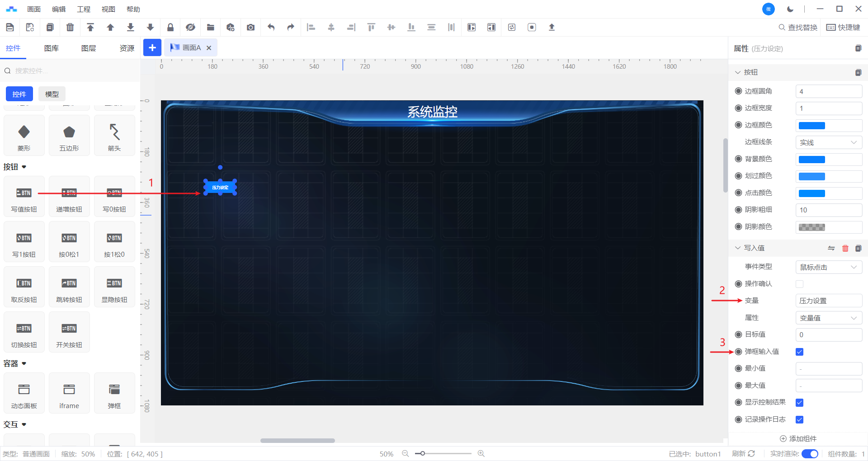Click the undo arrow icon
The width and height of the screenshot is (868, 461).
pyautogui.click(x=271, y=27)
